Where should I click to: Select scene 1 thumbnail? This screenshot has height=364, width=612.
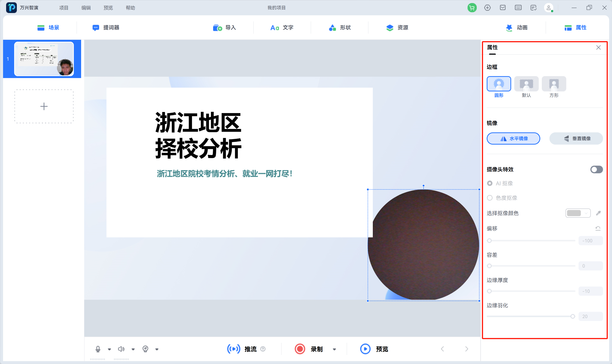point(44,59)
